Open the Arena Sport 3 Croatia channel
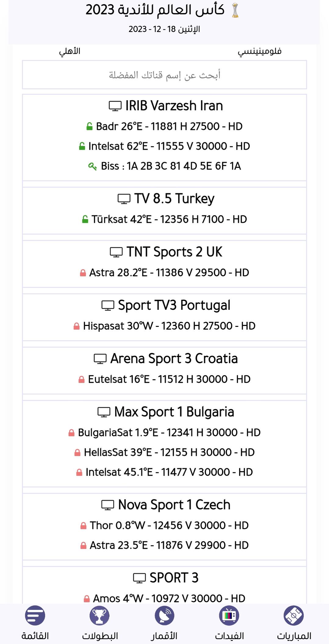This screenshot has width=329, height=644. click(x=174, y=359)
